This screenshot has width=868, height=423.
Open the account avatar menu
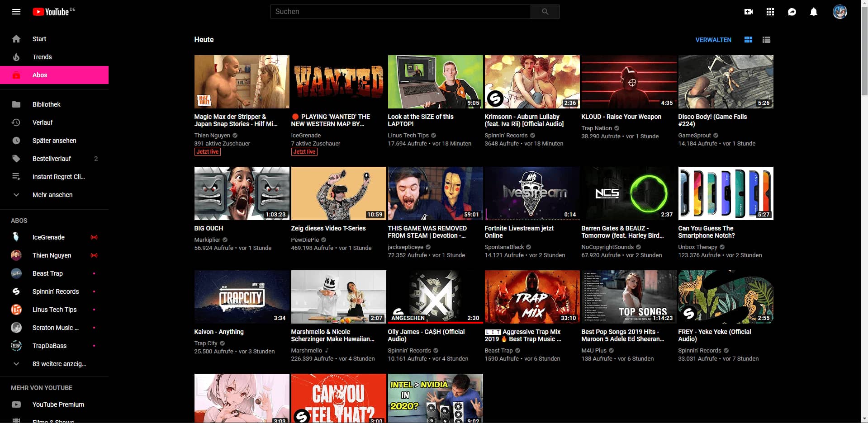click(840, 12)
